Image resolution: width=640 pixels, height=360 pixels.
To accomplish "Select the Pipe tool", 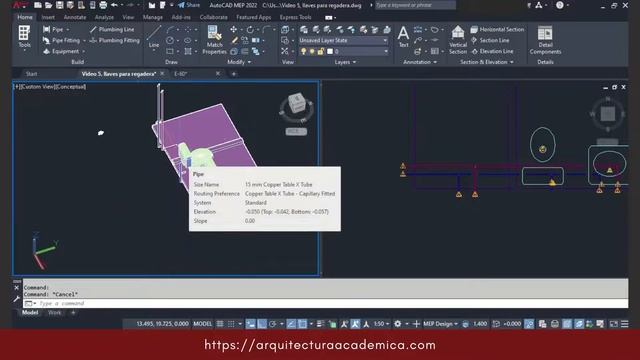I will click(53, 29).
